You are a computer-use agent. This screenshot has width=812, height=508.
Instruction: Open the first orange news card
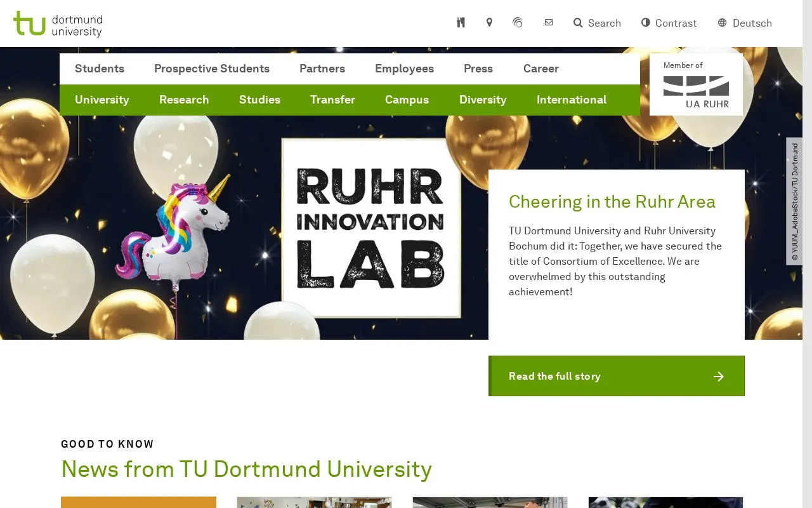pos(138,502)
